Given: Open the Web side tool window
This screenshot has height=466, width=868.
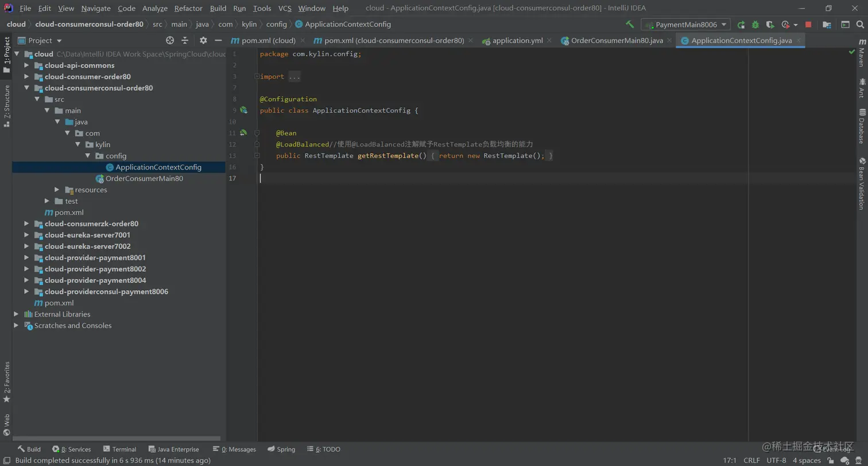Looking at the screenshot, I should [6, 425].
